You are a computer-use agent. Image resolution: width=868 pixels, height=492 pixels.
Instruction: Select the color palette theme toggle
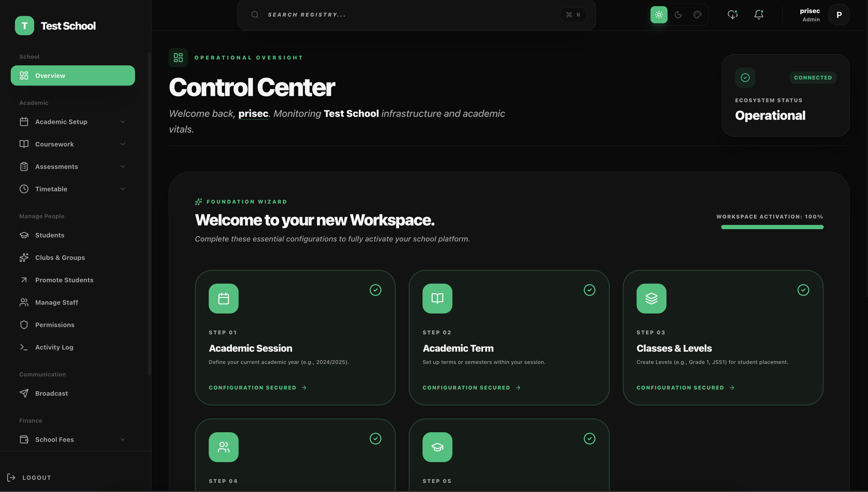click(x=697, y=15)
